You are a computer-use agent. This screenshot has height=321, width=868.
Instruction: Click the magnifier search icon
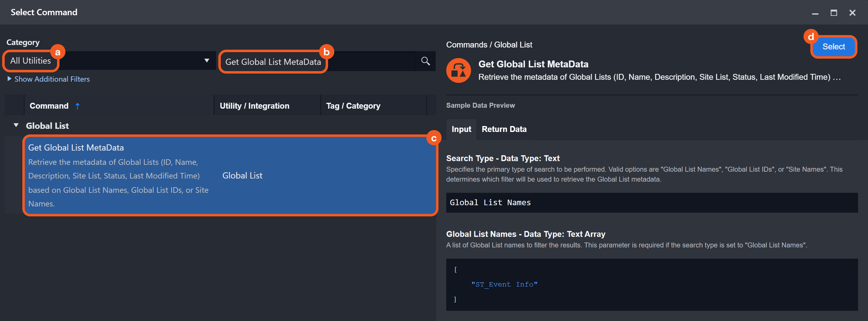[x=425, y=61]
